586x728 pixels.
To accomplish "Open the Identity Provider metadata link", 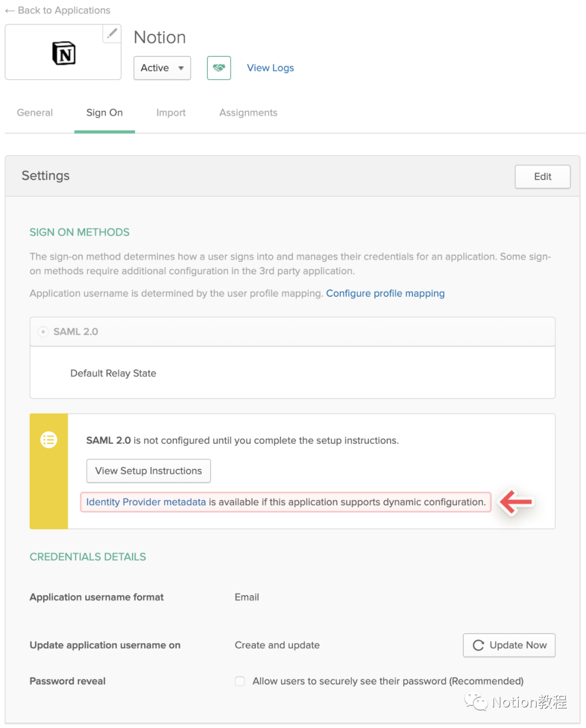I will pyautogui.click(x=146, y=502).
